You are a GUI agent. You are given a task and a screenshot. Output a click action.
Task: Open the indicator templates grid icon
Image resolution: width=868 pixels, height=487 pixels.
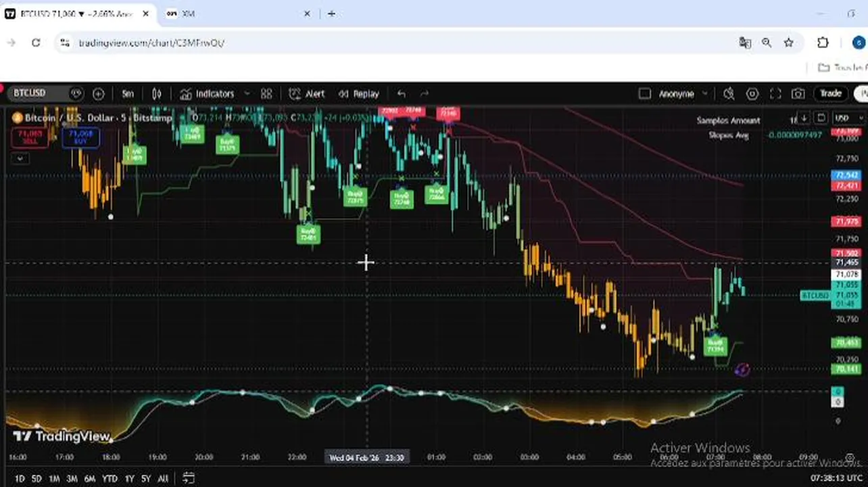coord(266,94)
